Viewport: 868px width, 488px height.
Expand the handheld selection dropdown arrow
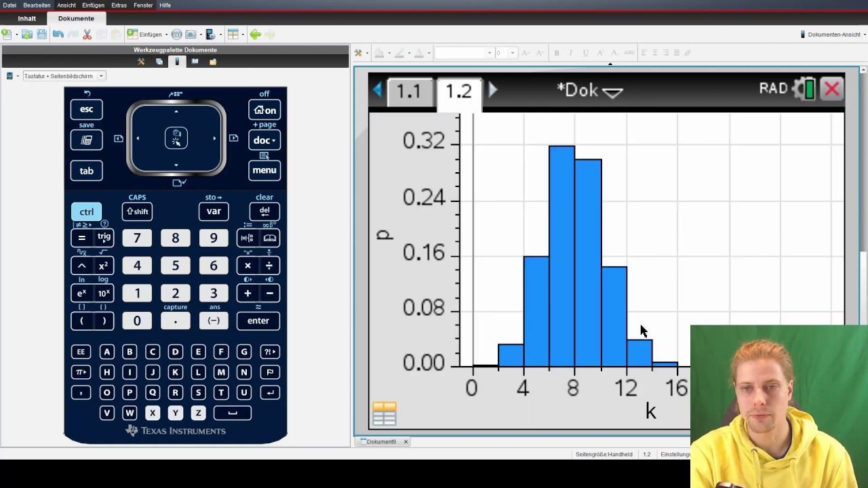(18, 76)
